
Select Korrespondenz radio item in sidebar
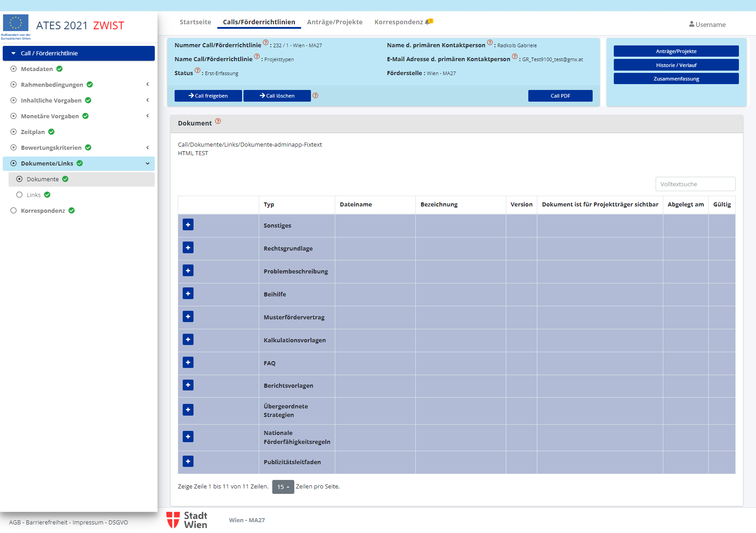13,211
